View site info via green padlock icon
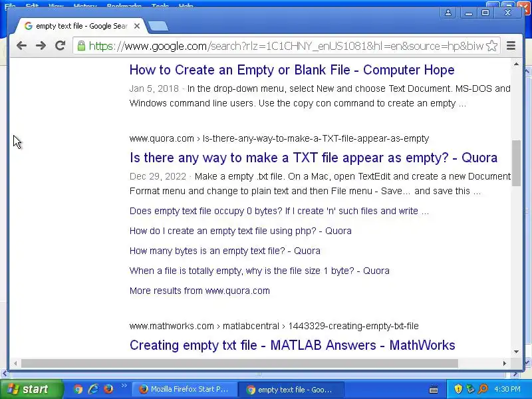The width and height of the screenshot is (532, 399). (81, 46)
